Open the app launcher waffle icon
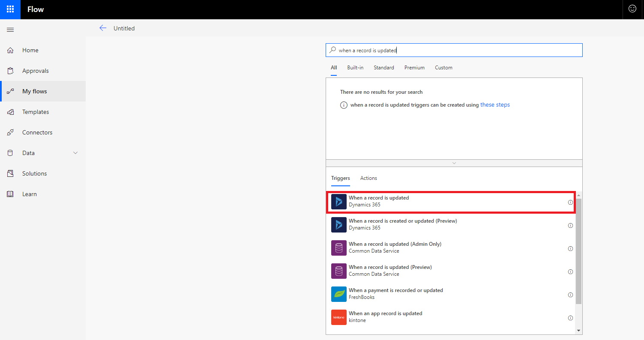The image size is (644, 340). (10, 9)
